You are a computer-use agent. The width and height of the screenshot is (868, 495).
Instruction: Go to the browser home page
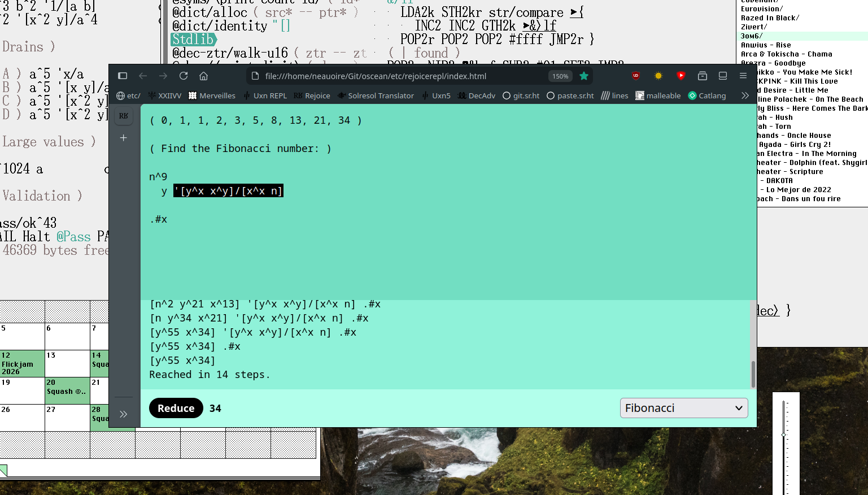(204, 76)
